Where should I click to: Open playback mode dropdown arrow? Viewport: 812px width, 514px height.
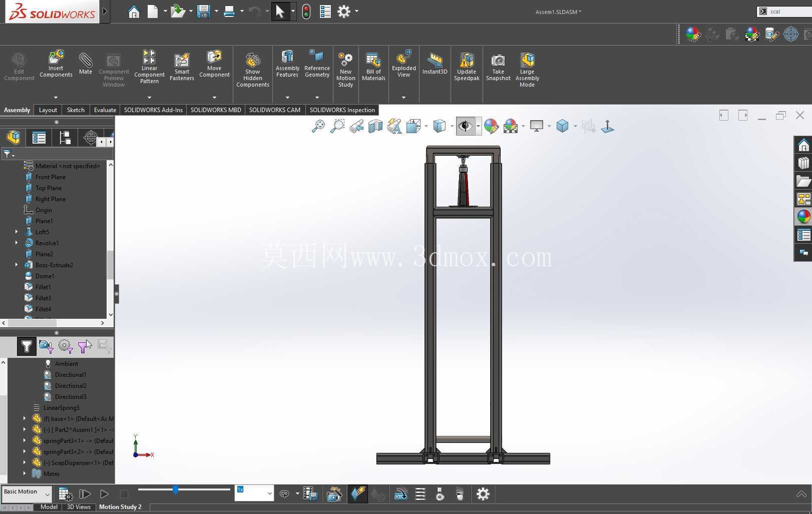(297, 494)
